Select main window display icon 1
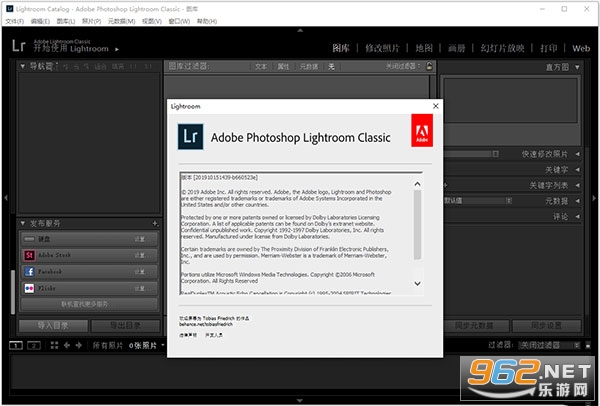The height and width of the screenshot is (406, 600). pyautogui.click(x=16, y=346)
